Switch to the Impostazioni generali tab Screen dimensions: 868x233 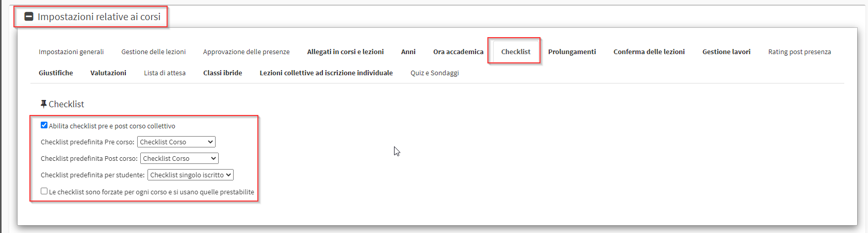71,52
